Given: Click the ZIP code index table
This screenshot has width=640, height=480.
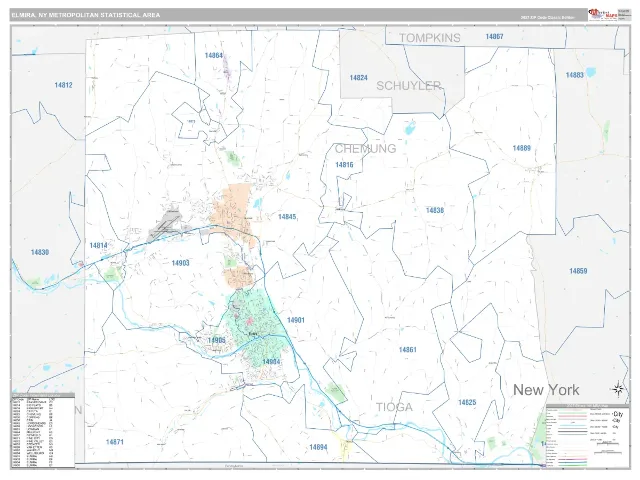Looking at the screenshot, I should coord(43,431).
